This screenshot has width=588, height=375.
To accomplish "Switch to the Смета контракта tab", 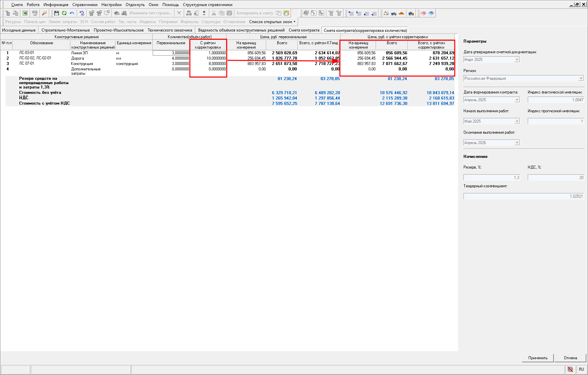I will tap(304, 30).
